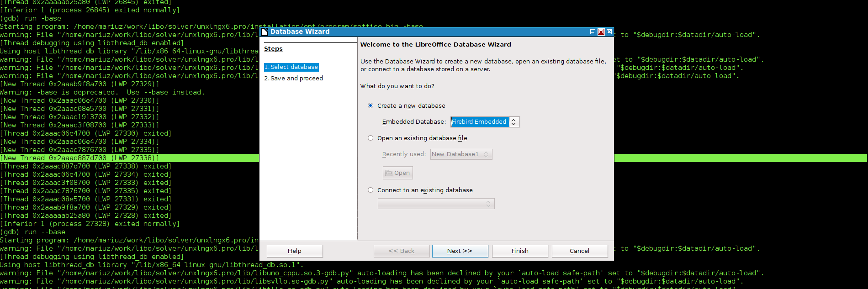
Task: Click terminal line 'New Thread 0x2aaab9f8a700 (LWP 27329)'
Action: 79,84
